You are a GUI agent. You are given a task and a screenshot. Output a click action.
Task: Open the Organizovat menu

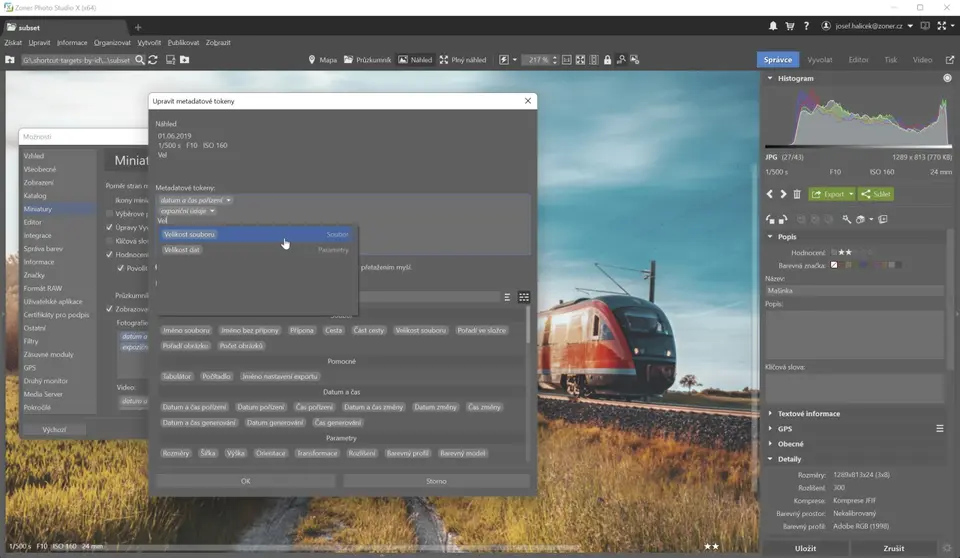click(112, 43)
